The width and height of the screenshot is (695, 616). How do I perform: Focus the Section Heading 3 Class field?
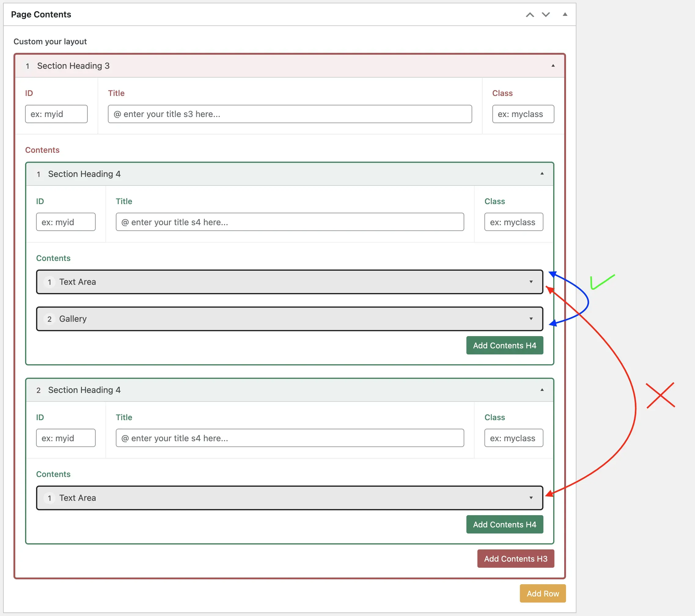click(x=523, y=114)
